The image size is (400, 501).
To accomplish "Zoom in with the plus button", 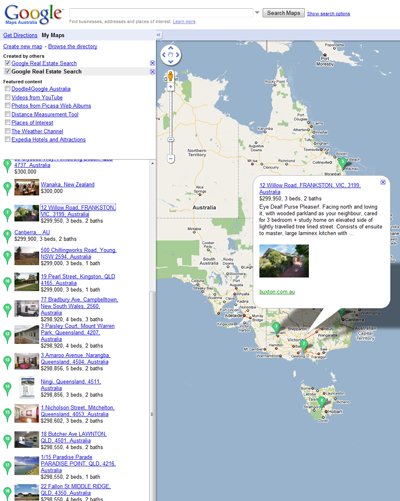I will coord(171,87).
